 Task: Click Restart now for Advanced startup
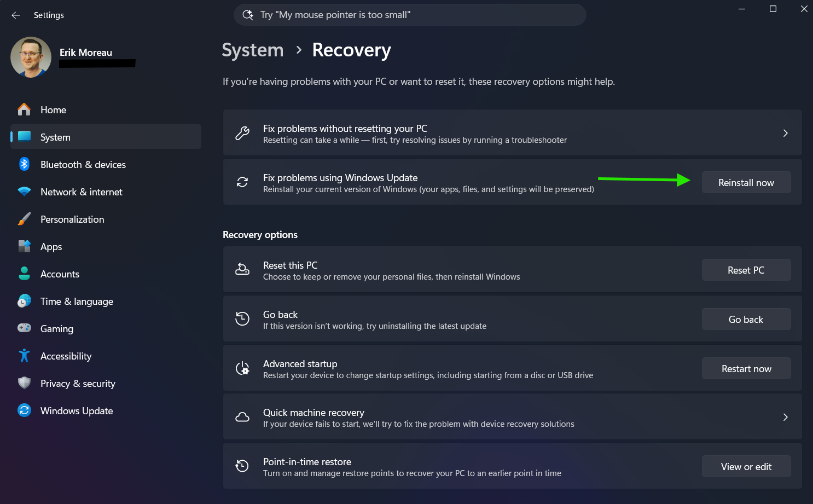click(x=746, y=369)
